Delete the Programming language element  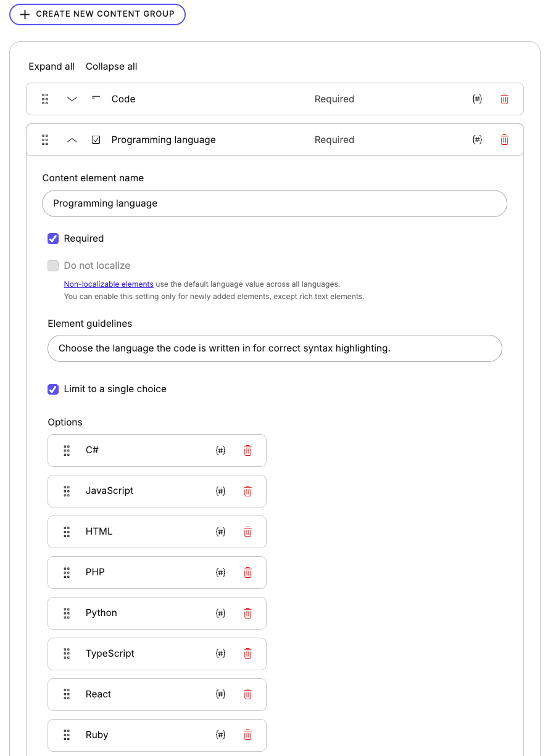(504, 139)
